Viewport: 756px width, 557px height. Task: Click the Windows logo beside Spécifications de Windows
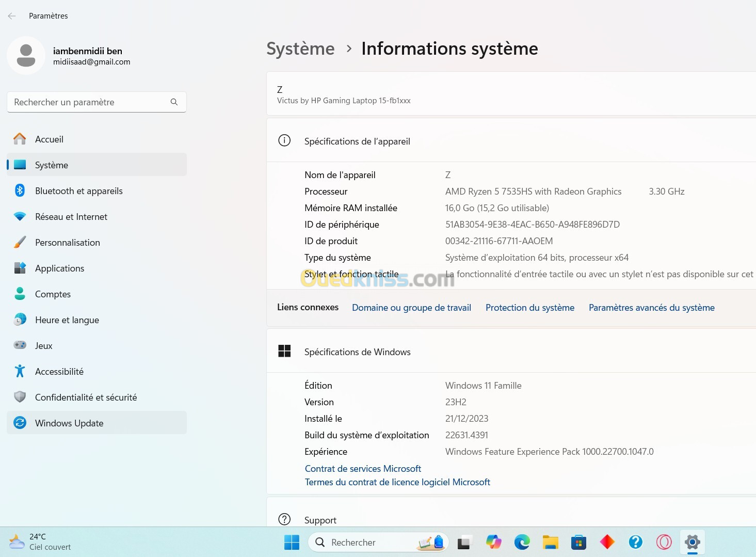click(284, 351)
